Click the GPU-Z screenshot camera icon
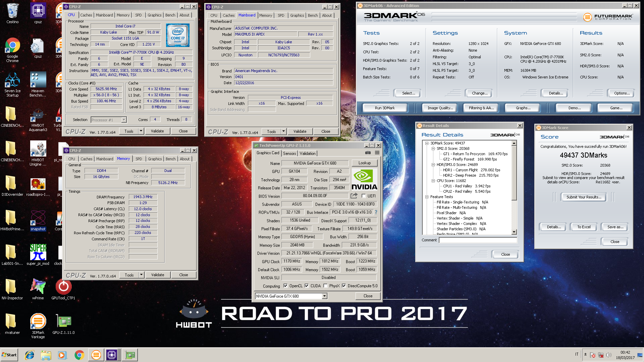This screenshot has width=644, height=362. (368, 153)
